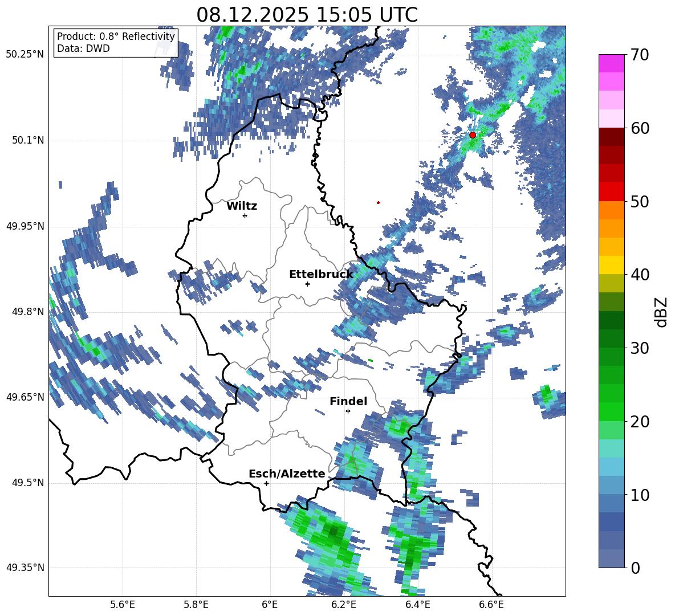Click the dark red colorbar segment below 60

[x=611, y=137]
